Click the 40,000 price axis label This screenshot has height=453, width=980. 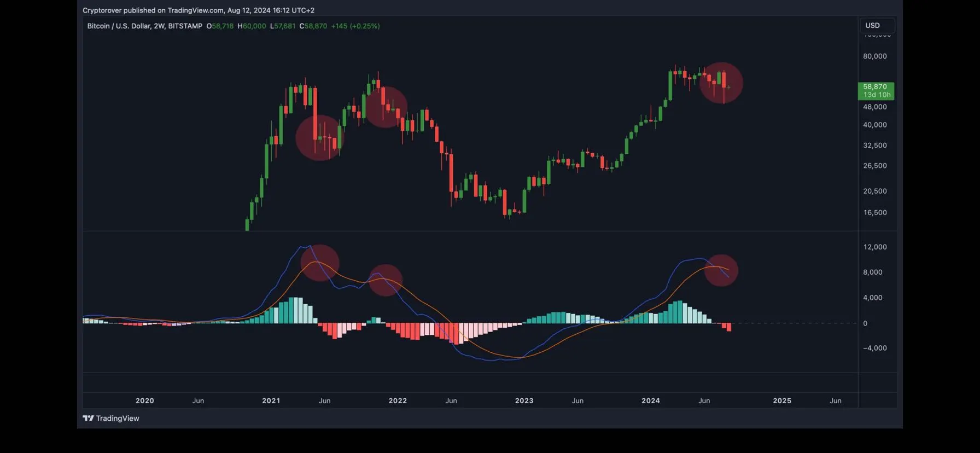click(x=875, y=125)
